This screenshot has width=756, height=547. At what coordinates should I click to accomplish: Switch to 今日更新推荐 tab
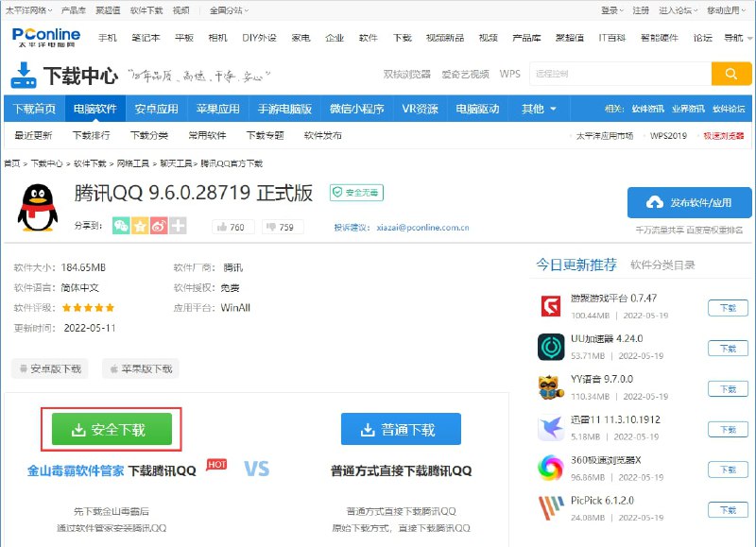576,265
